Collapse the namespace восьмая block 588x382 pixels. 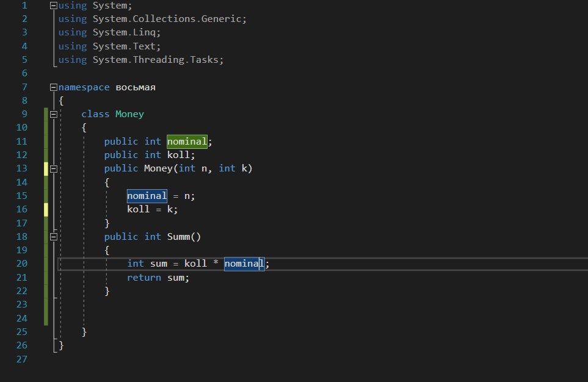click(x=53, y=87)
